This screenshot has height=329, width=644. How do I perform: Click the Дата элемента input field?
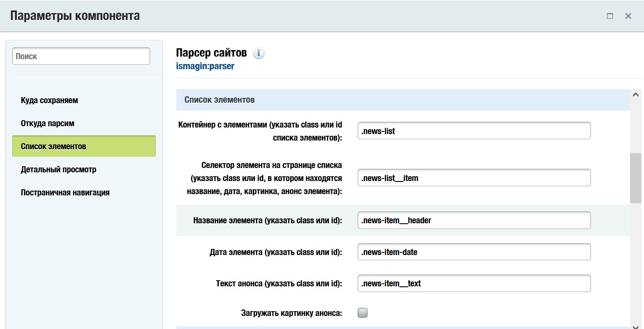click(474, 252)
